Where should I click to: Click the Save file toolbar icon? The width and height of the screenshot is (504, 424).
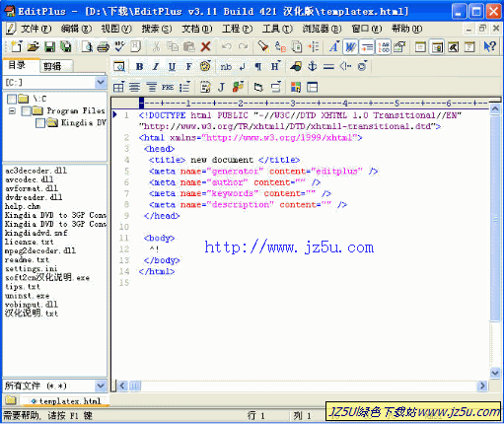[x=49, y=47]
